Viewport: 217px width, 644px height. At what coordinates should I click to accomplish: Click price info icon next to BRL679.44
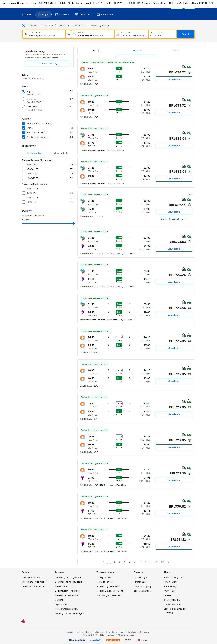[189, 205]
